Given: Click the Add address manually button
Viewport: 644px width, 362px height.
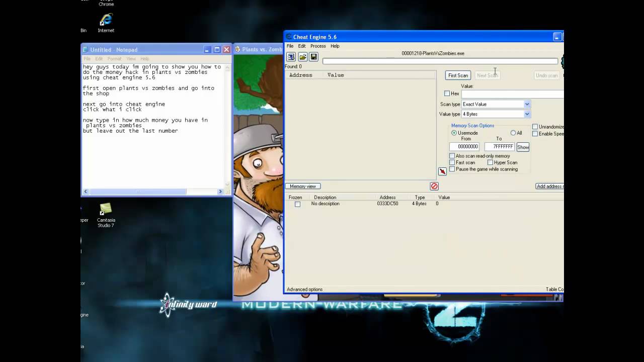Looking at the screenshot, I should click(x=549, y=187).
